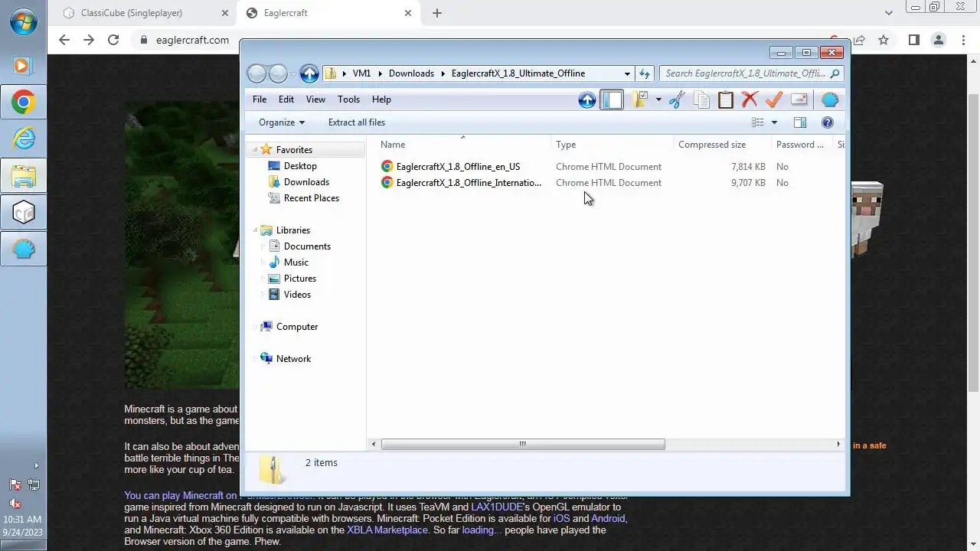Image resolution: width=980 pixels, height=551 pixels.
Task: Click the blue Help question mark icon
Action: point(827,122)
